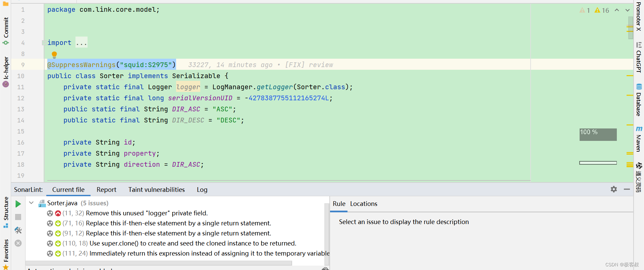Click property field on line 17
The image size is (644, 270).
(x=140, y=153)
